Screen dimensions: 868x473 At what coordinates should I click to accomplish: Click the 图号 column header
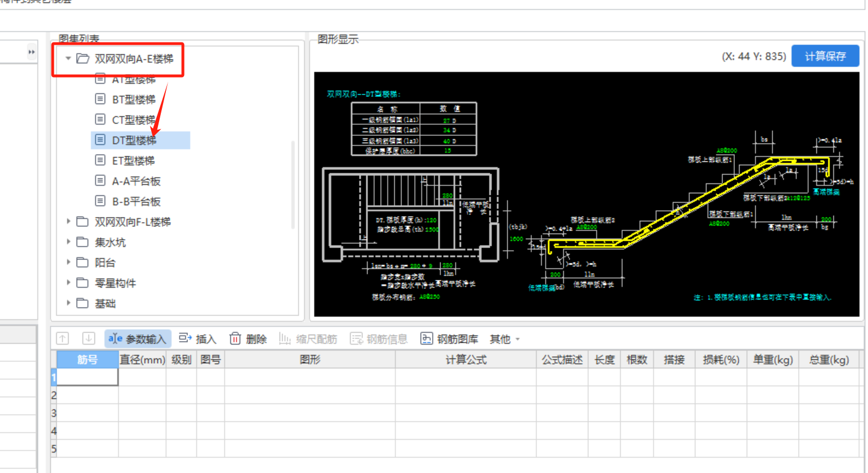211,360
